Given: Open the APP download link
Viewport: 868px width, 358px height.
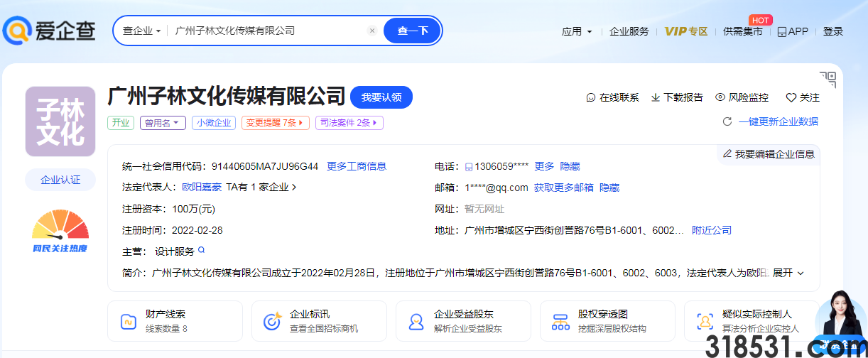Looking at the screenshot, I should tap(793, 31).
